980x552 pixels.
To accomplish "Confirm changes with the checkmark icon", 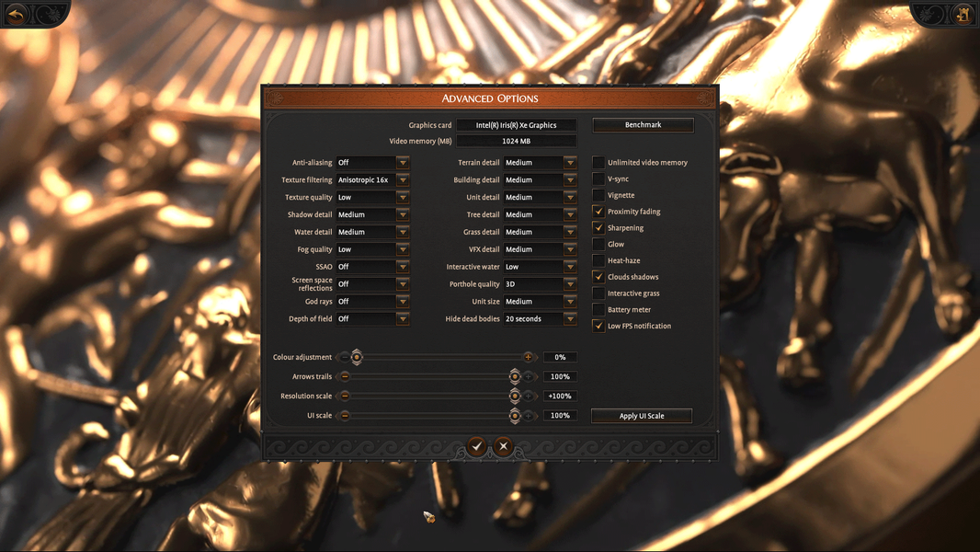I will click(x=476, y=446).
